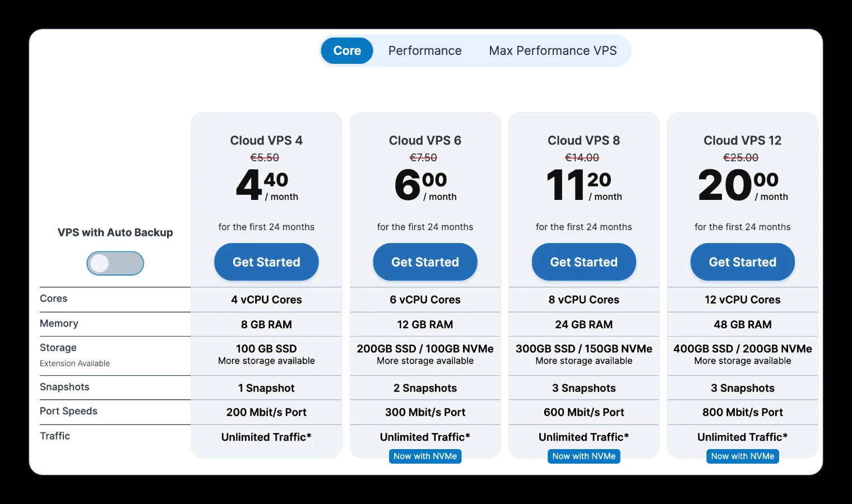
Task: Click the Cloud VPS 4 plan title
Action: click(266, 141)
